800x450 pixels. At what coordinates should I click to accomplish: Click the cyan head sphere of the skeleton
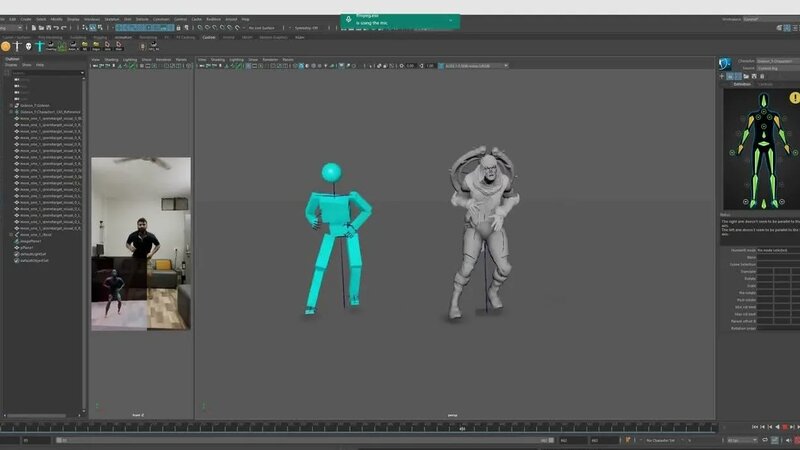coord(331,172)
